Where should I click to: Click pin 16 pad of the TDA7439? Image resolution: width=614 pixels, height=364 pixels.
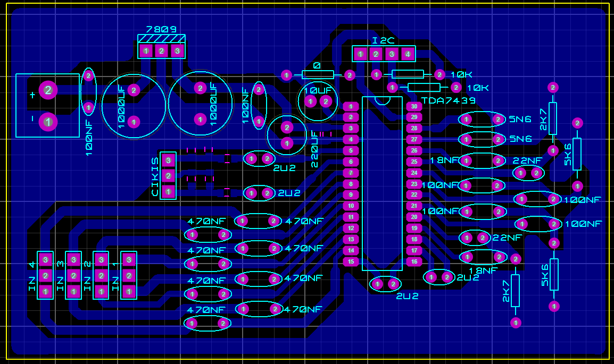click(x=414, y=261)
